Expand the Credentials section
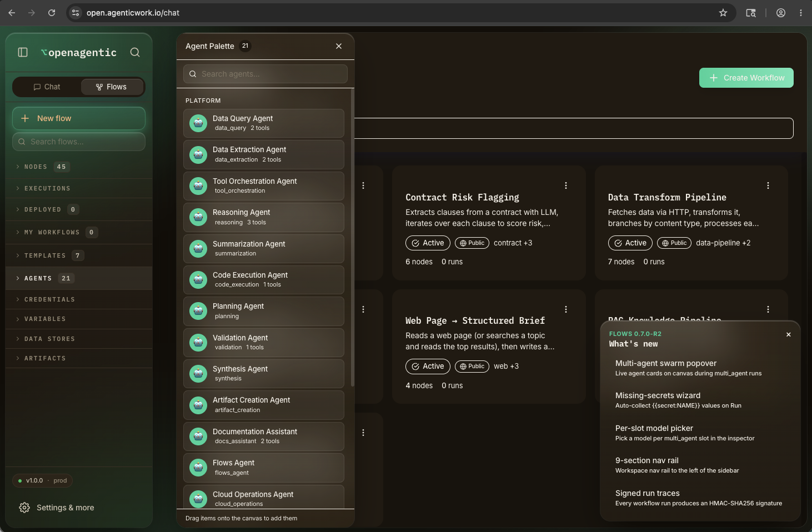This screenshot has height=532, width=812. point(79,299)
